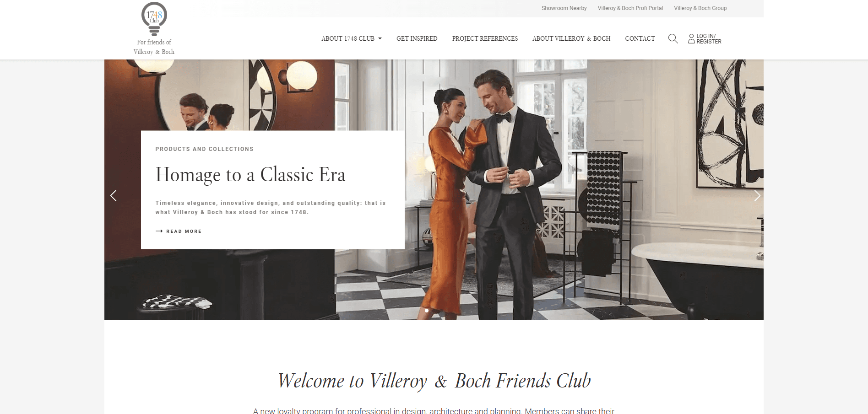The image size is (868, 414).
Task: Open search with the magnifier icon
Action: 673,39
